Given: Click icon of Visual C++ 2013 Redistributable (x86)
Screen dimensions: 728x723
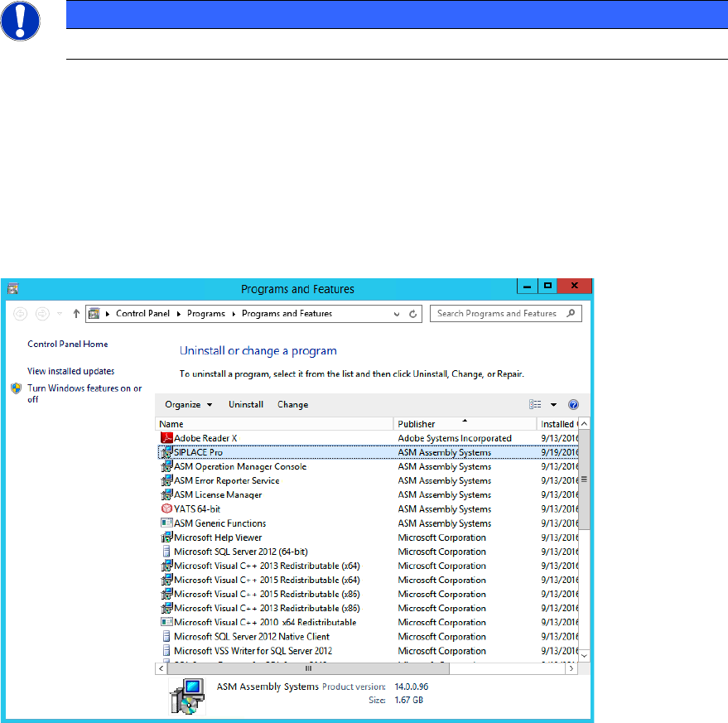Looking at the screenshot, I should tap(166, 609).
